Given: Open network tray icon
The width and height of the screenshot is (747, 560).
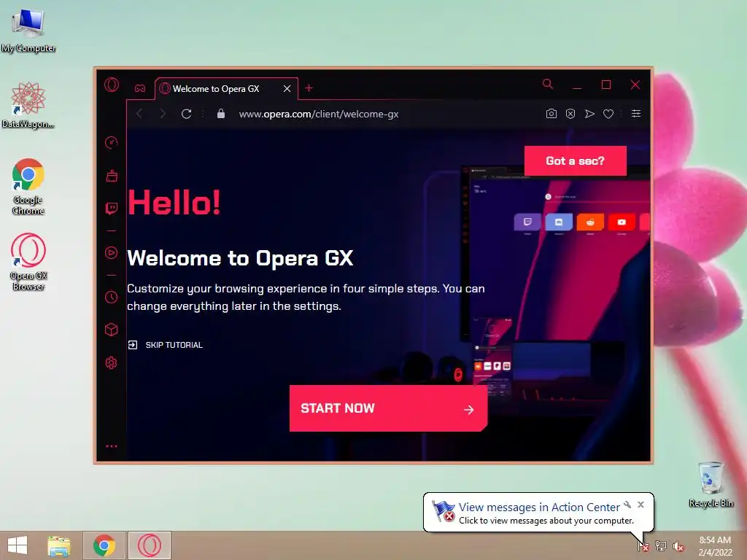Looking at the screenshot, I should click(x=661, y=546).
